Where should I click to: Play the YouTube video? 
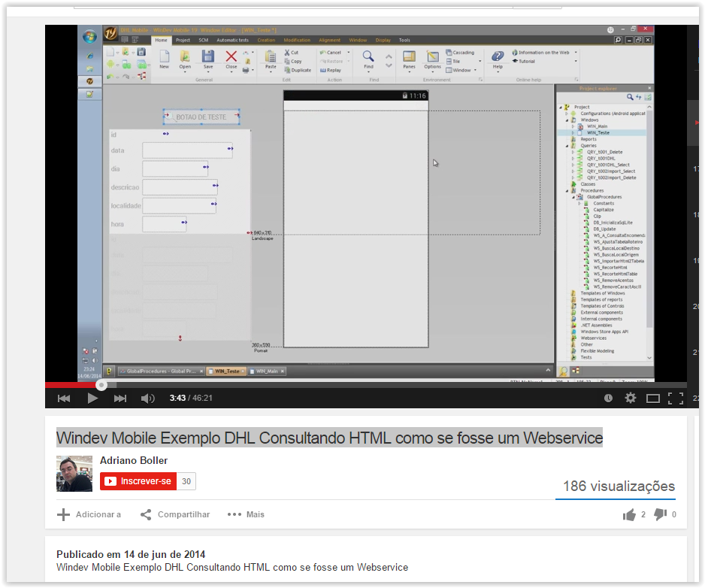click(92, 399)
